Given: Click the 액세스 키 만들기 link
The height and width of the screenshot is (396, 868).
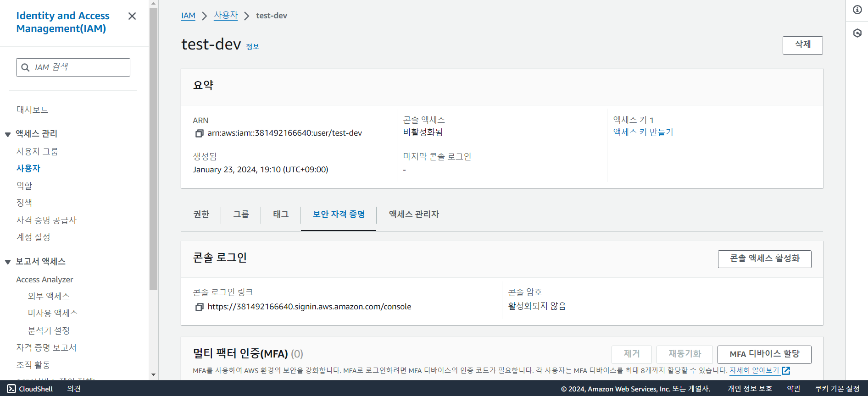Looking at the screenshot, I should coord(643,132).
